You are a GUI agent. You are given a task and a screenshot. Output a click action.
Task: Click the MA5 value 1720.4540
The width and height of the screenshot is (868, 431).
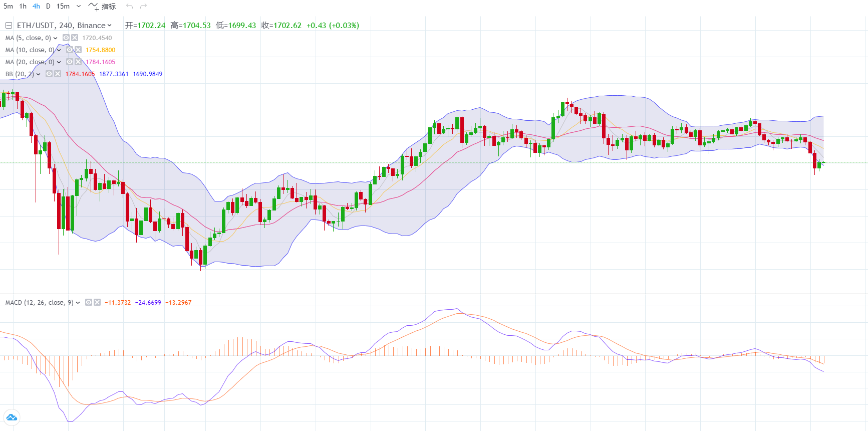click(x=97, y=38)
